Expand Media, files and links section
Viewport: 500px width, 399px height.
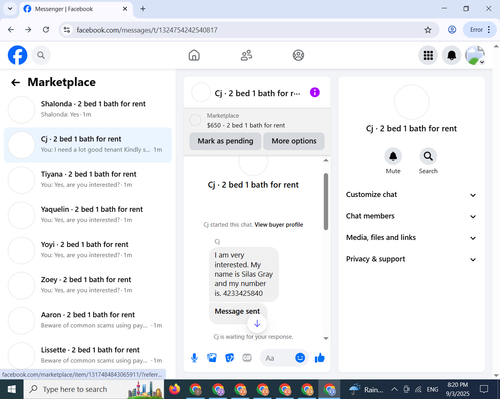pos(411,238)
